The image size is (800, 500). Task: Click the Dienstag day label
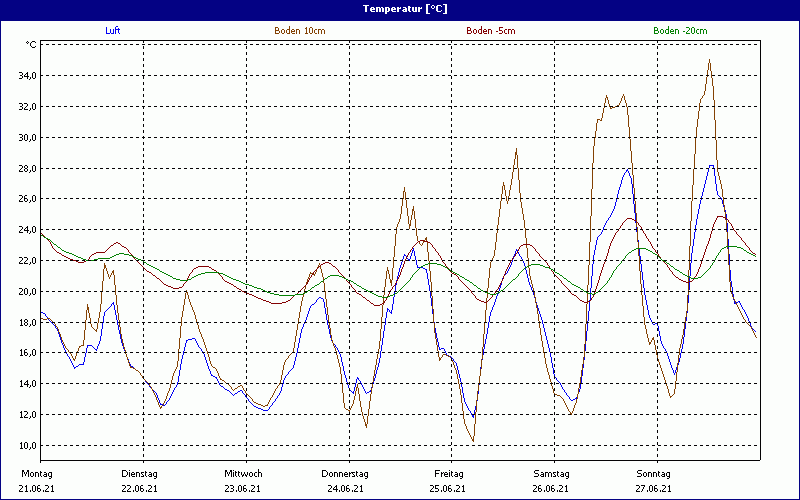(139, 474)
